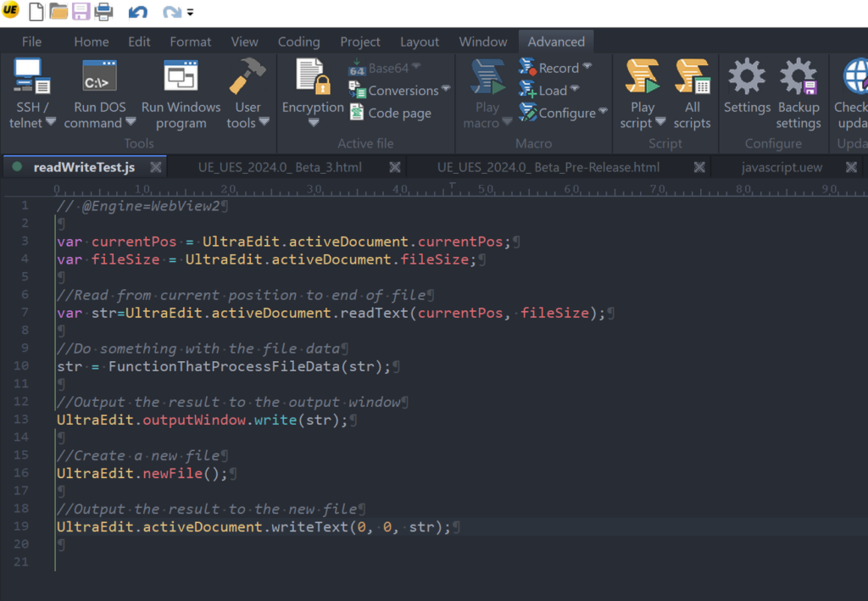Click the Base64 icon
This screenshot has height=601, width=868.
pos(357,69)
